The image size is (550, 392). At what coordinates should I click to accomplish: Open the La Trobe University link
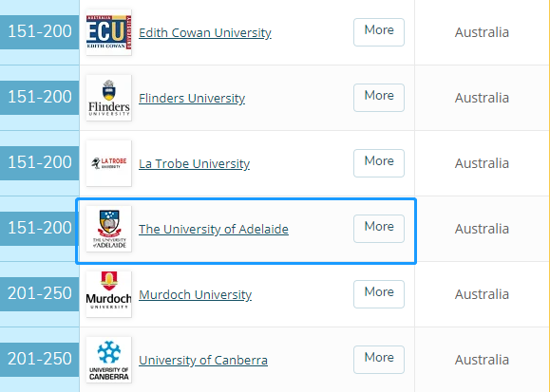[195, 164]
